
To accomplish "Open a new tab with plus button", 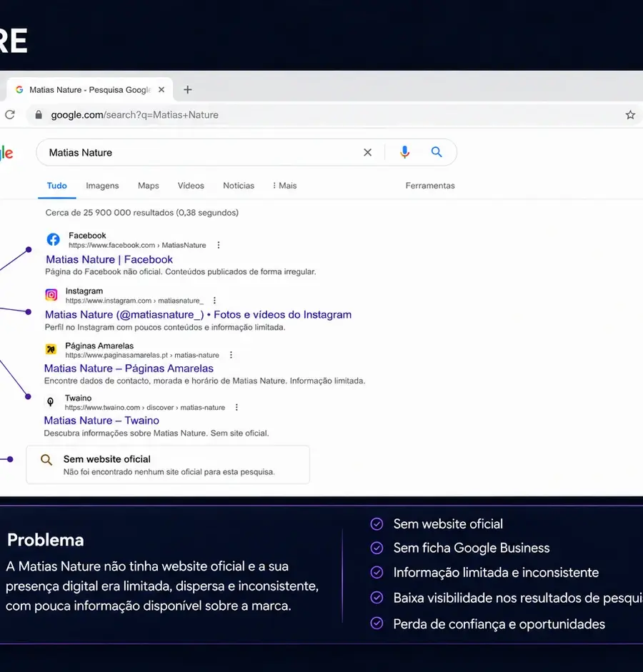I will (x=187, y=89).
